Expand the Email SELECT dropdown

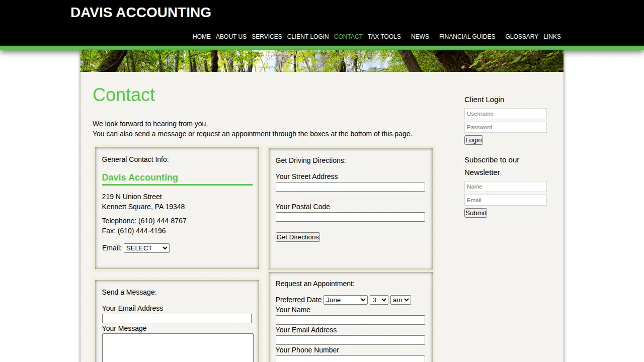(146, 248)
